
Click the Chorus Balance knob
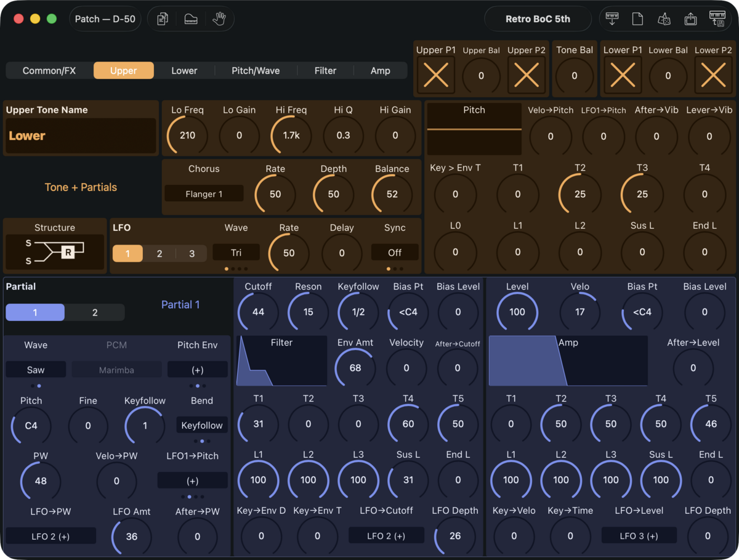point(392,194)
